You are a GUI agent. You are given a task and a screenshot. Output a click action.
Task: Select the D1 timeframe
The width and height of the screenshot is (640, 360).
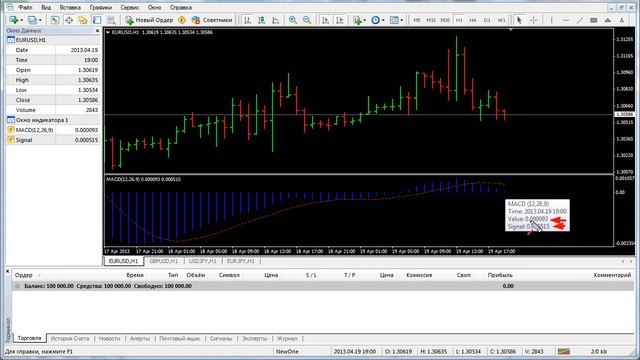(x=487, y=20)
